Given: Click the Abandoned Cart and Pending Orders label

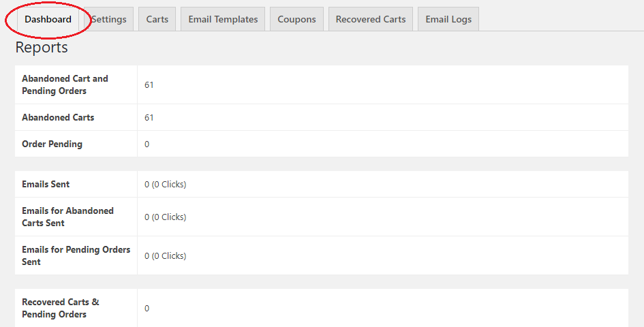Looking at the screenshot, I should (x=65, y=84).
